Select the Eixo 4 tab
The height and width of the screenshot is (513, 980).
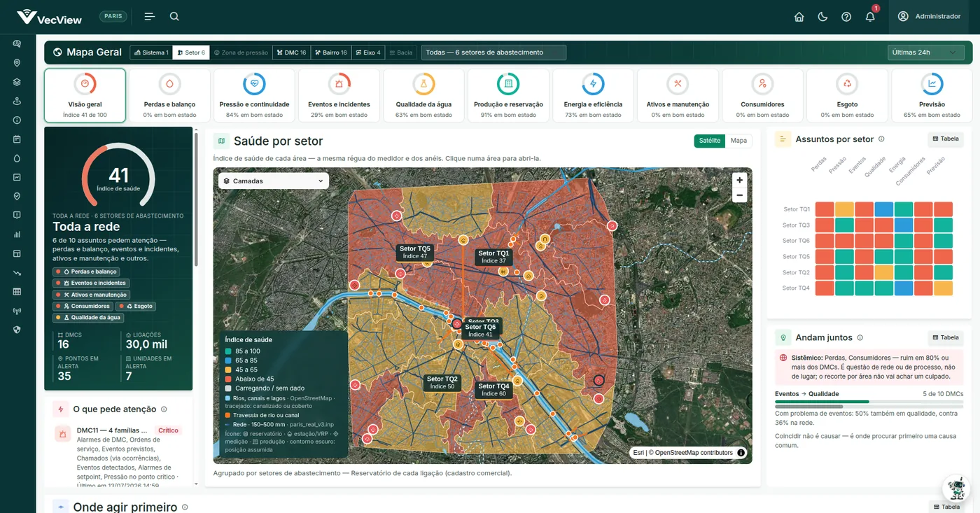(368, 52)
